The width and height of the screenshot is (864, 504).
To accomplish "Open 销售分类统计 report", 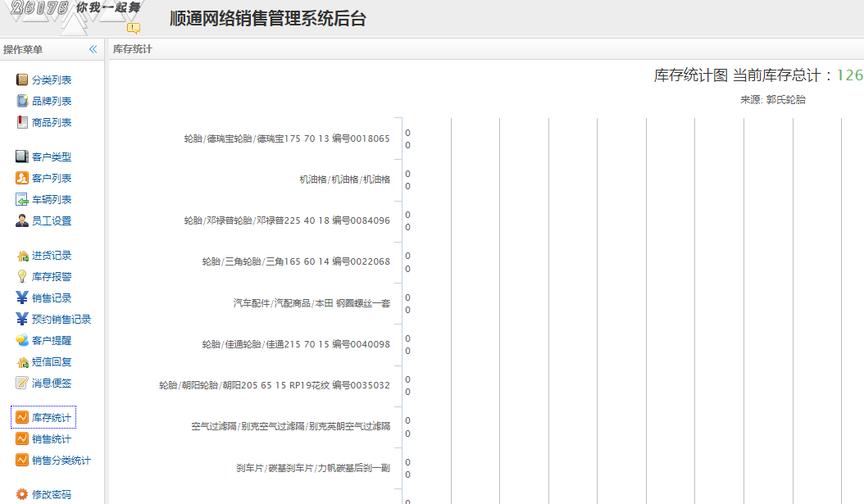I will (x=61, y=461).
